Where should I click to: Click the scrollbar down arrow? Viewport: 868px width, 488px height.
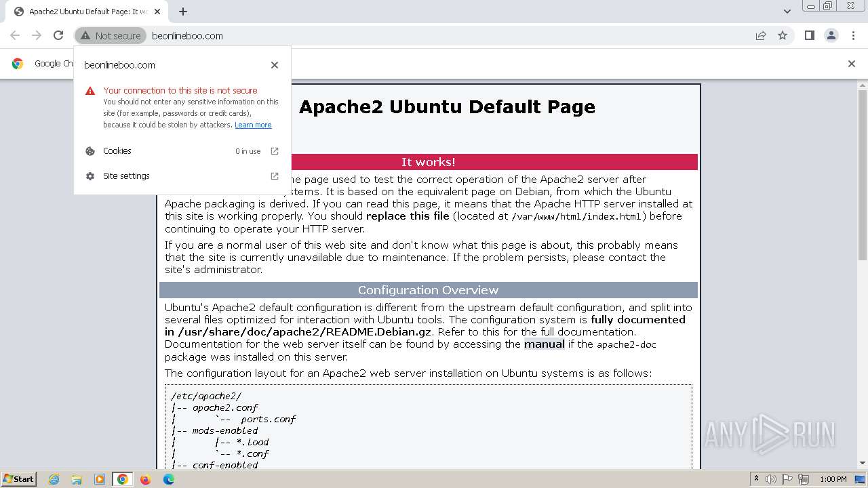tap(863, 464)
